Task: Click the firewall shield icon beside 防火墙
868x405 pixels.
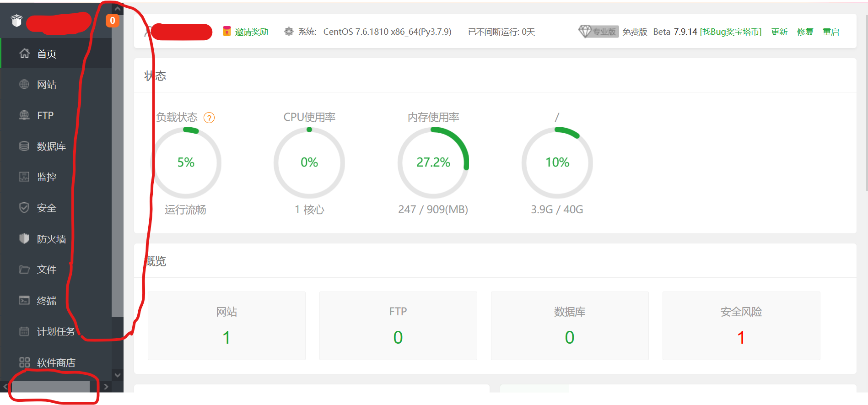Action: point(25,238)
